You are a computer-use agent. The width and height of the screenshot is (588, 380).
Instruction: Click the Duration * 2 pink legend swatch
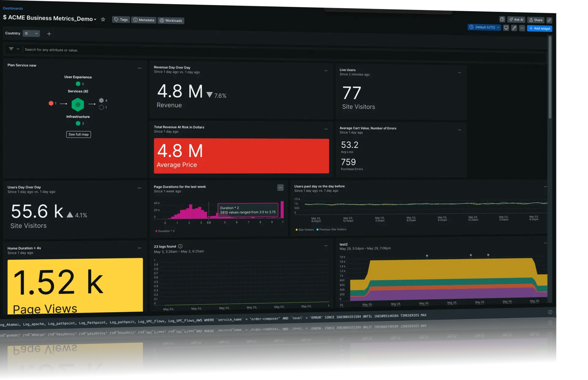(157, 231)
